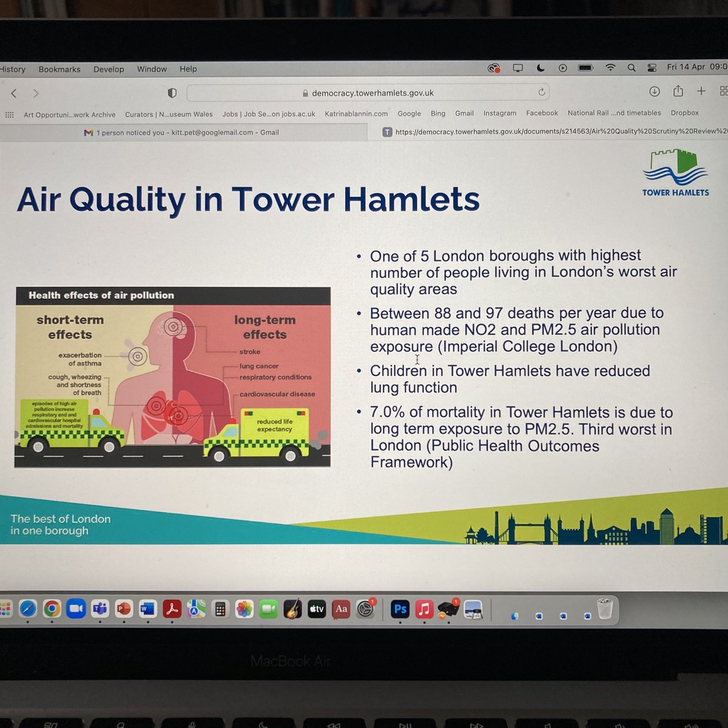Open the tab overview grid
Viewport: 728px width, 728px height.
[x=723, y=91]
